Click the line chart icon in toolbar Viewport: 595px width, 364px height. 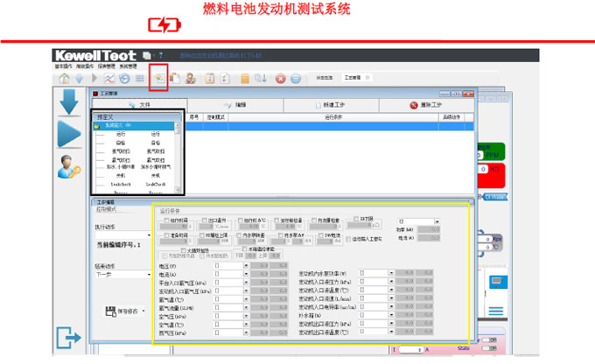point(109,79)
